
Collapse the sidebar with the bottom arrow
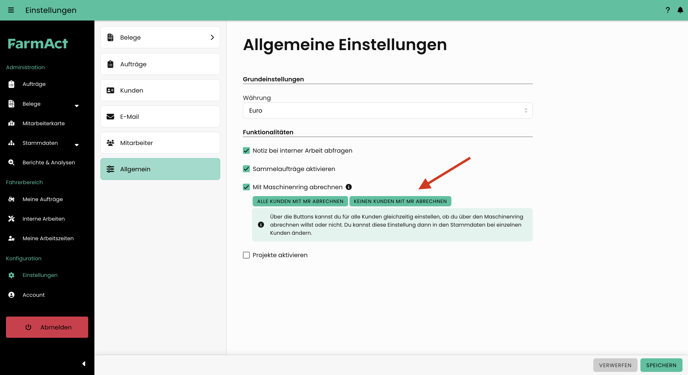pyautogui.click(x=83, y=364)
